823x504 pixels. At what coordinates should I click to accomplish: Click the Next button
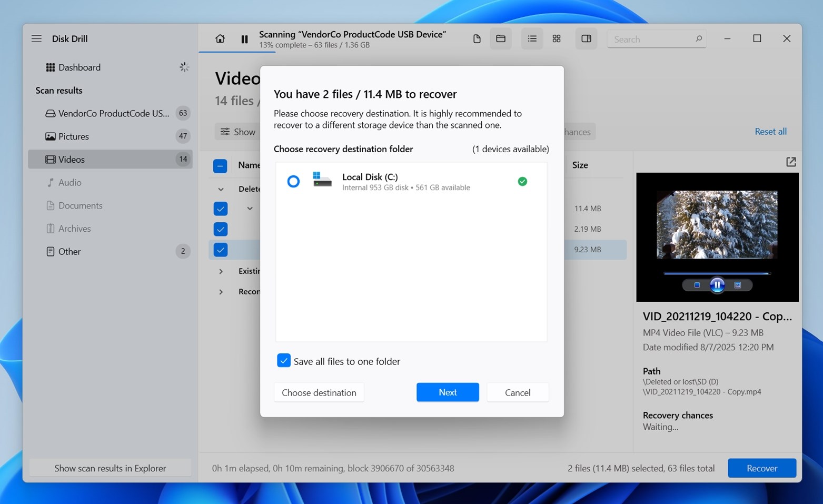448,392
